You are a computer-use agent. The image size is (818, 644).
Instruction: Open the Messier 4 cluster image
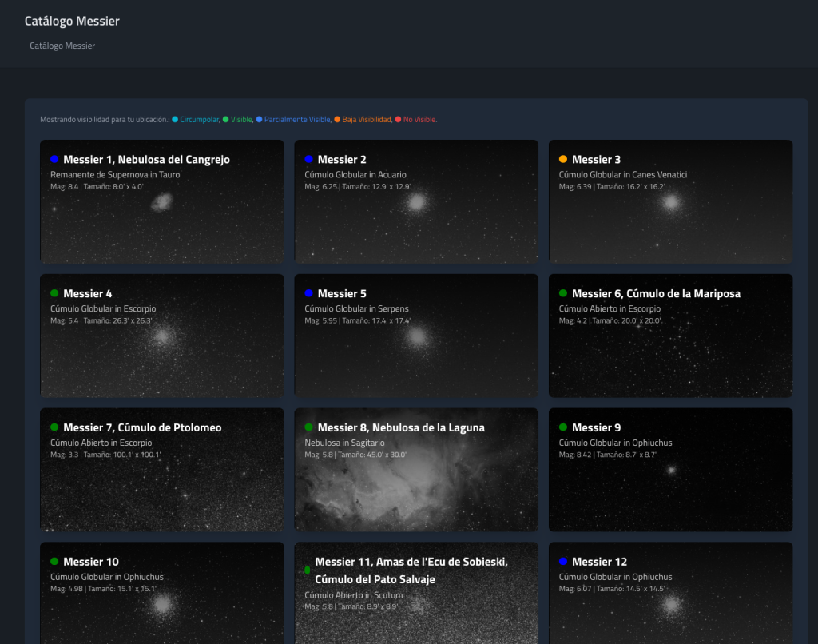click(x=162, y=336)
